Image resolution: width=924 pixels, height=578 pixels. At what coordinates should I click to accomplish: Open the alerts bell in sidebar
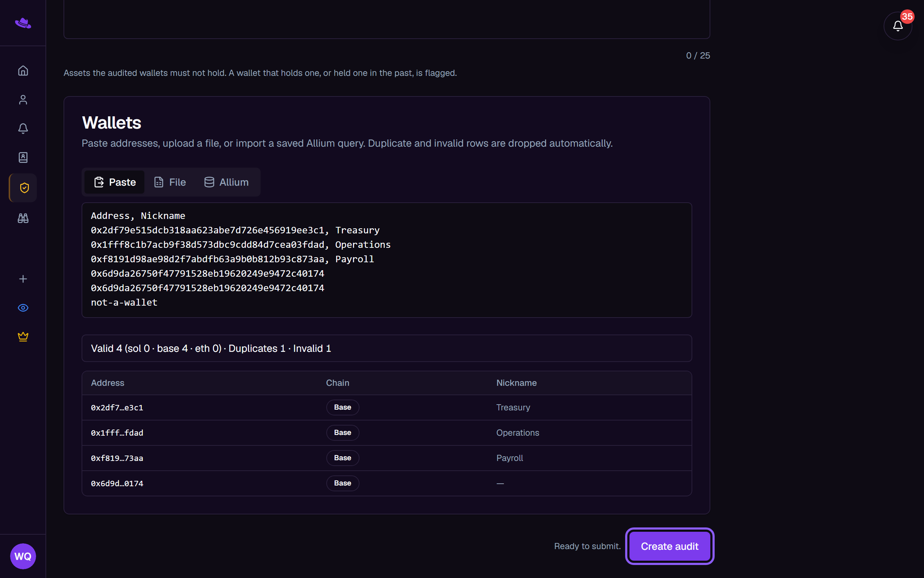click(x=23, y=129)
